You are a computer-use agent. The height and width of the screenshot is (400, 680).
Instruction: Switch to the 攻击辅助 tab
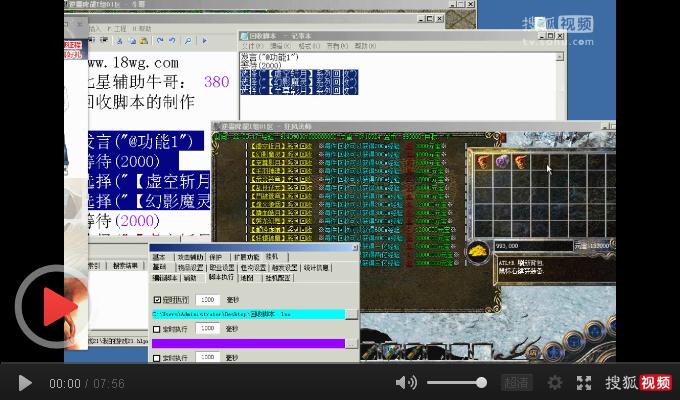(x=190, y=257)
